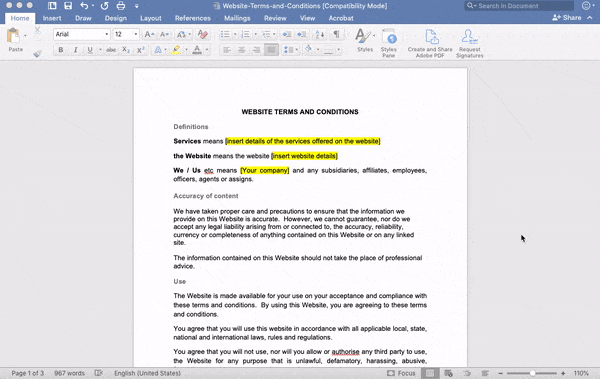Open the line spacing dropdown

point(291,50)
